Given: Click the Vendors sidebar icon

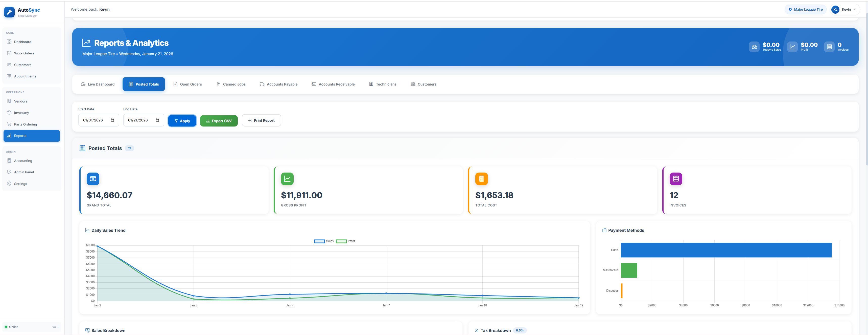Looking at the screenshot, I should tap(9, 101).
